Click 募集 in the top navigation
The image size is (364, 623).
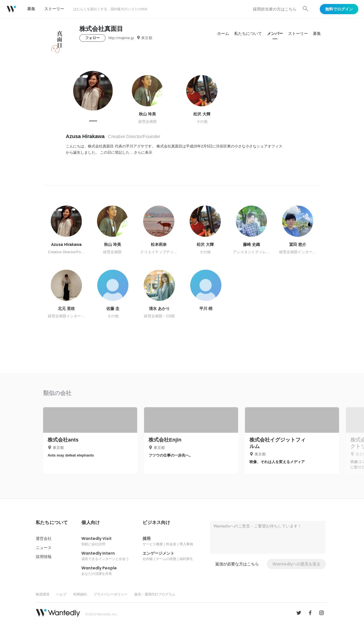click(31, 9)
